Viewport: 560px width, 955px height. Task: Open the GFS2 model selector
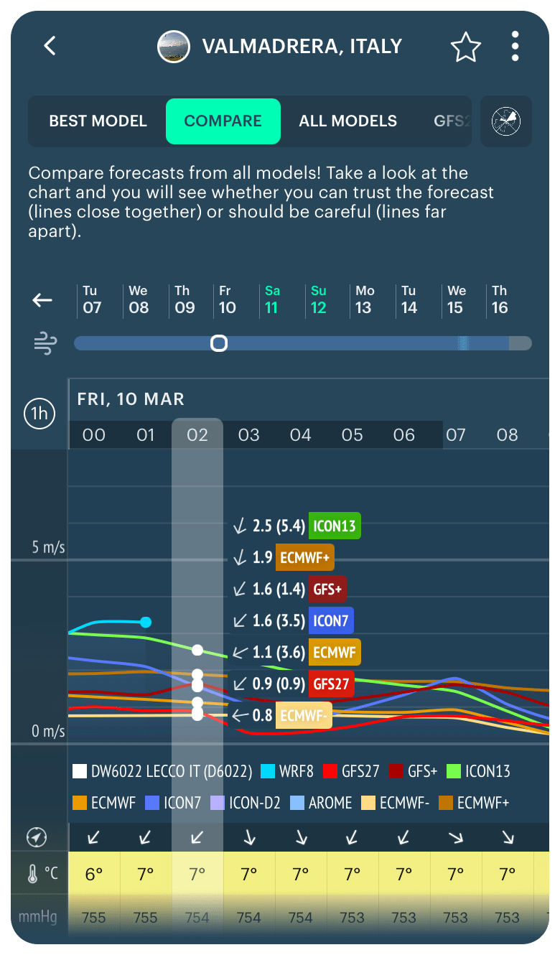[452, 121]
